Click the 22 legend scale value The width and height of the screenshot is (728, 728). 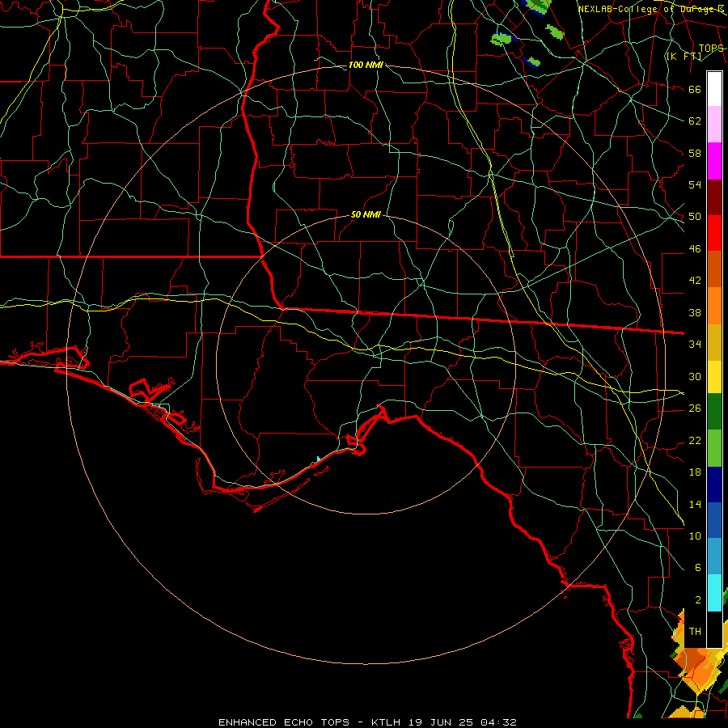tap(695, 440)
